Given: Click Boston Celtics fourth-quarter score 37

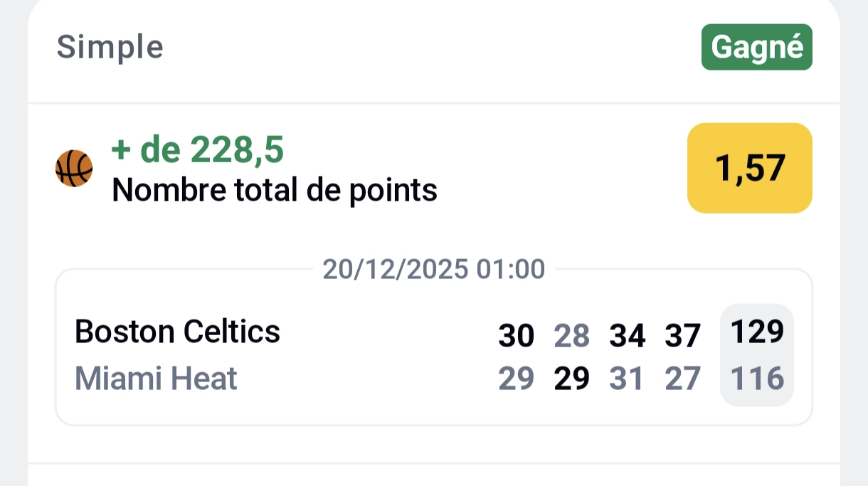Looking at the screenshot, I should (682, 335).
